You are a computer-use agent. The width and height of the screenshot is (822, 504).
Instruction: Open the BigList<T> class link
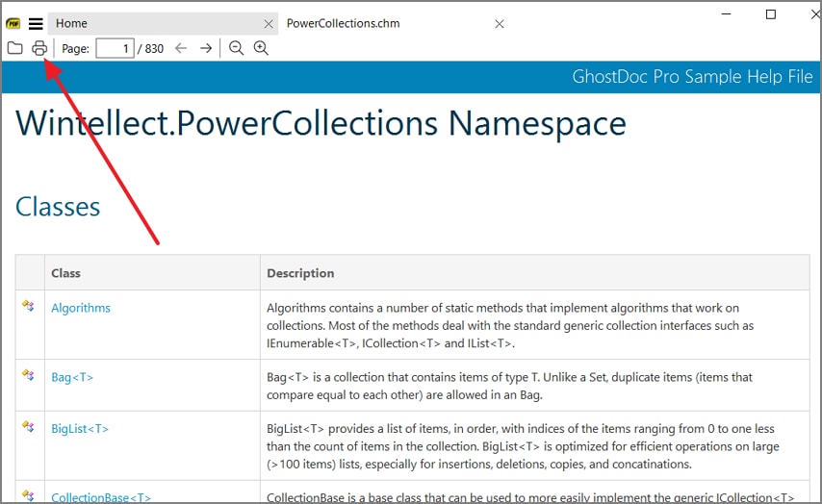80,429
